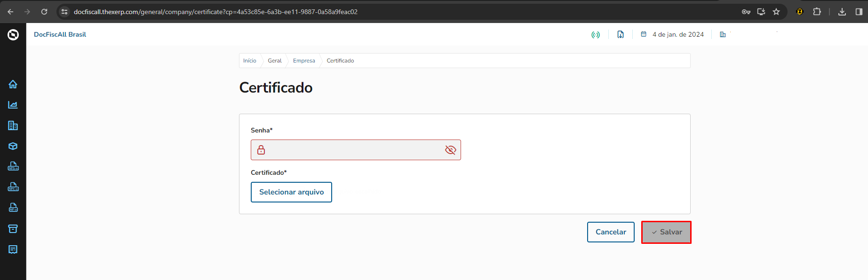Viewport: 868px width, 280px height.
Task: Click the file download icon in header
Action: [621, 34]
